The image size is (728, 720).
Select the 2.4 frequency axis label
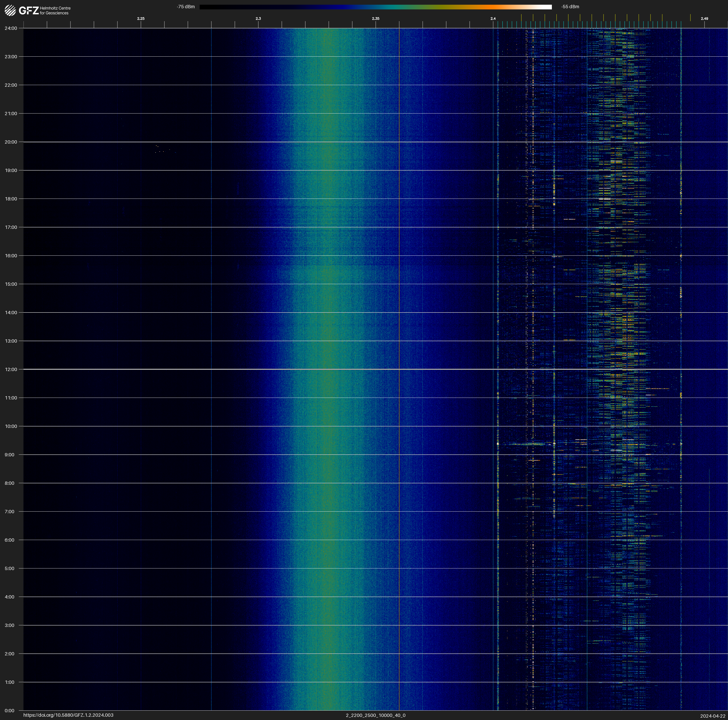tap(493, 19)
